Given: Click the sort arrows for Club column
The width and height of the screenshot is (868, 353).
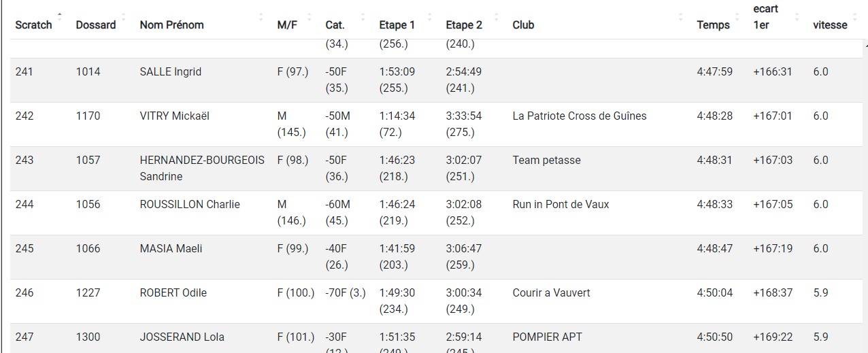Looking at the screenshot, I should pos(681,16).
